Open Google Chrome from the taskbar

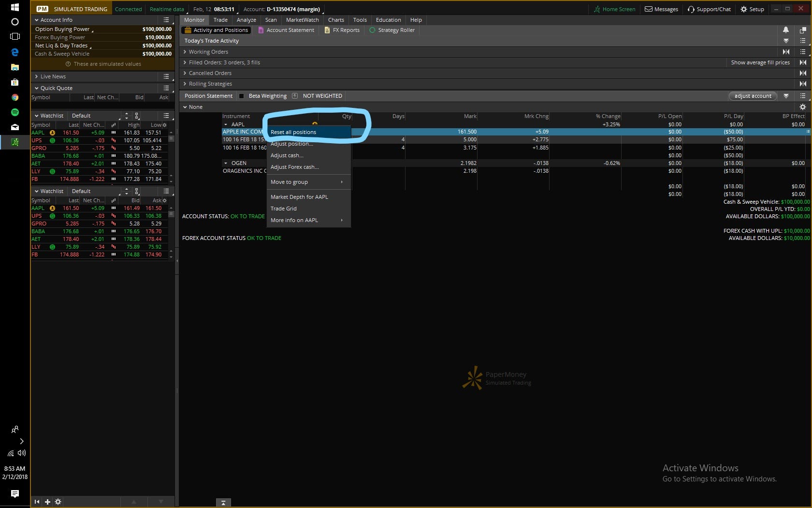point(14,97)
